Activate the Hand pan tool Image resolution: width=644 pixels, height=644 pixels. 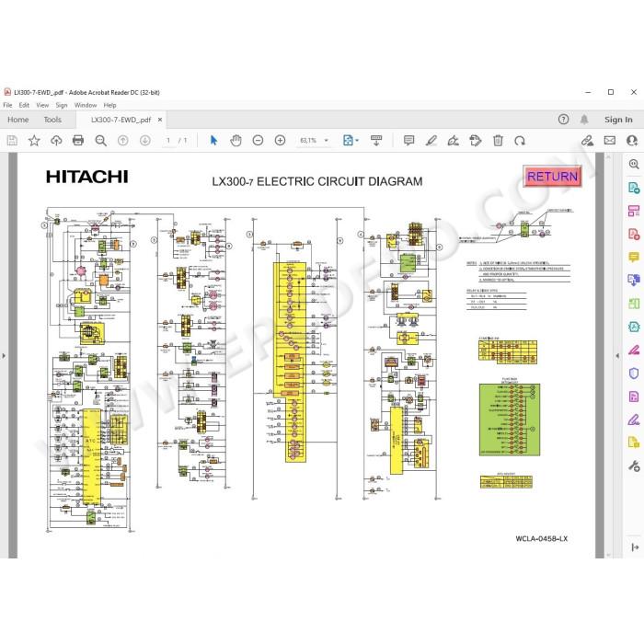pyautogui.click(x=236, y=141)
